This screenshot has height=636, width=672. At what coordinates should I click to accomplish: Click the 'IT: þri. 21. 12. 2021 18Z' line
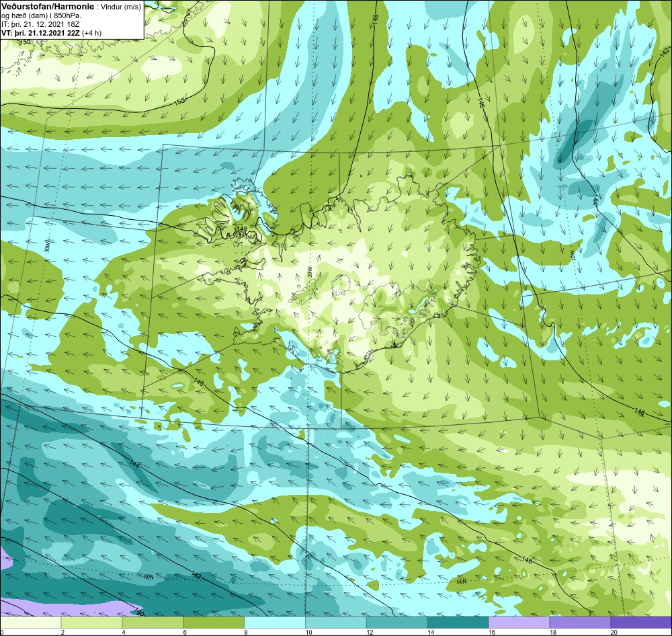tap(41, 24)
